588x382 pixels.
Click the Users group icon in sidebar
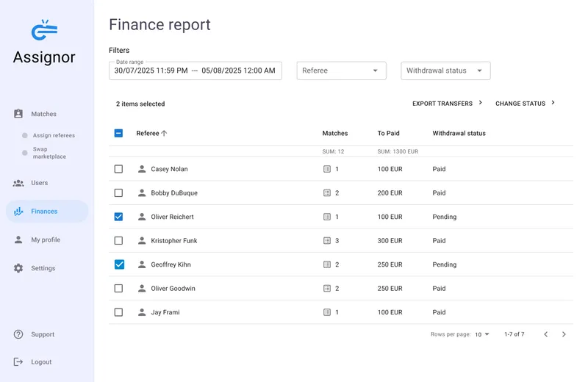(18, 183)
